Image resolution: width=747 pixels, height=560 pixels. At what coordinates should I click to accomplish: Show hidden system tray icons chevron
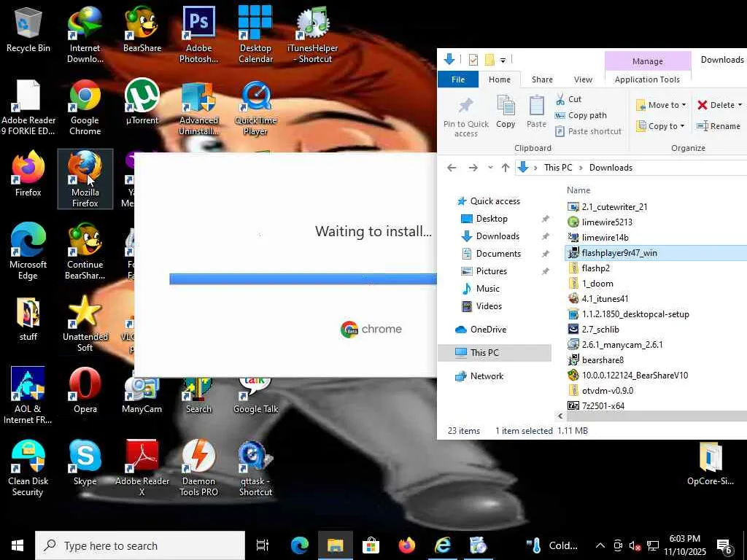click(x=600, y=545)
